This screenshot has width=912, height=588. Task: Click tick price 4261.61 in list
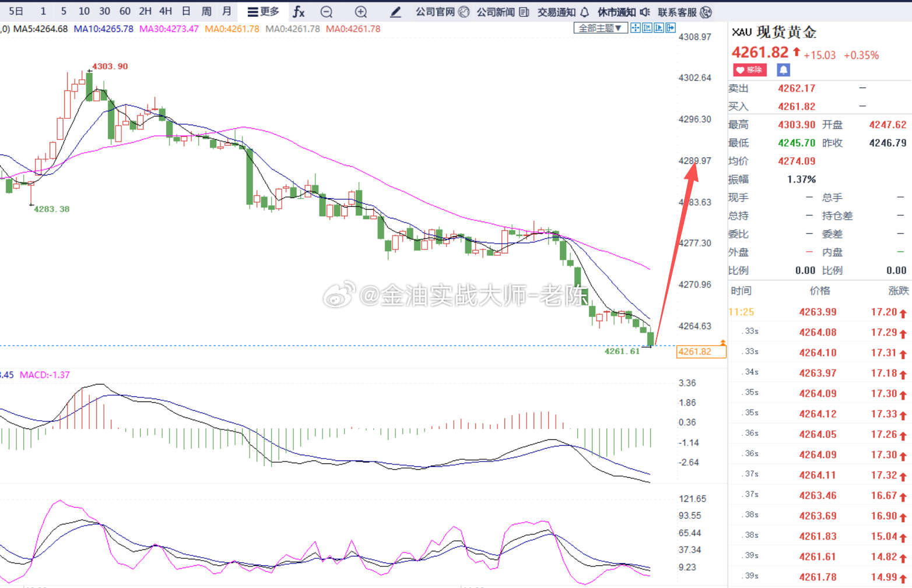tap(818, 557)
